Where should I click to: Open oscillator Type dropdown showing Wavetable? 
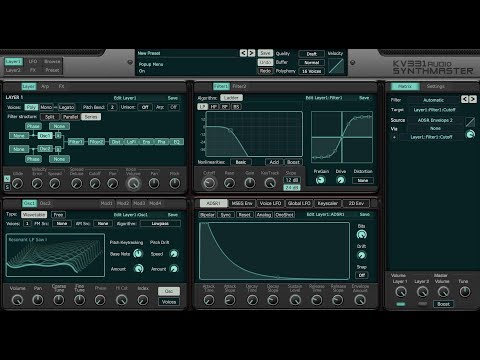(34, 215)
